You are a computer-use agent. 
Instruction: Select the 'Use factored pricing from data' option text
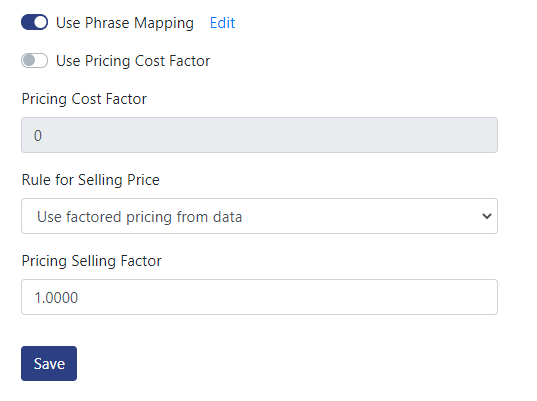[139, 217]
